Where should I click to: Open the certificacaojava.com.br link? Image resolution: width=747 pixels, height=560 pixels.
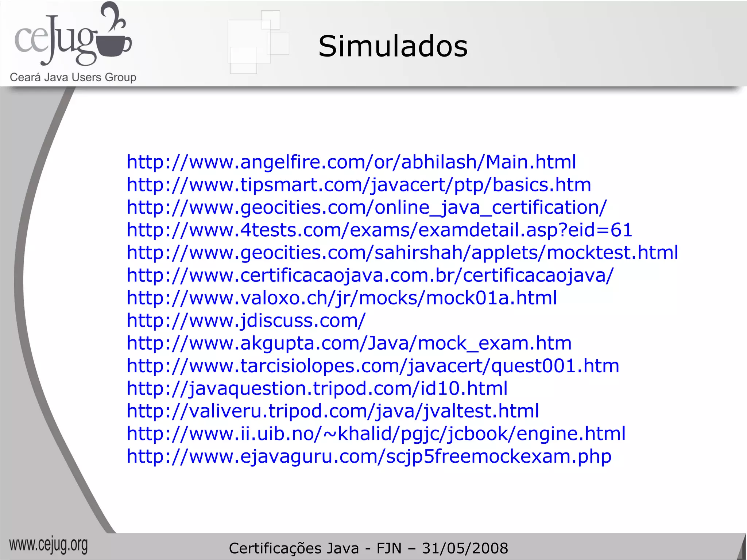370,276
